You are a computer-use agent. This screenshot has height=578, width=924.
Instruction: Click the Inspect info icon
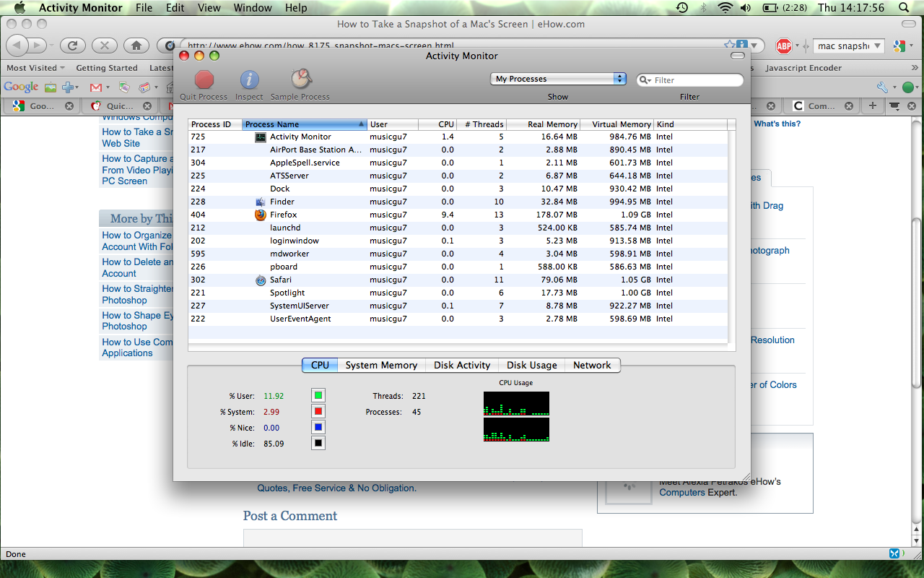coord(250,79)
